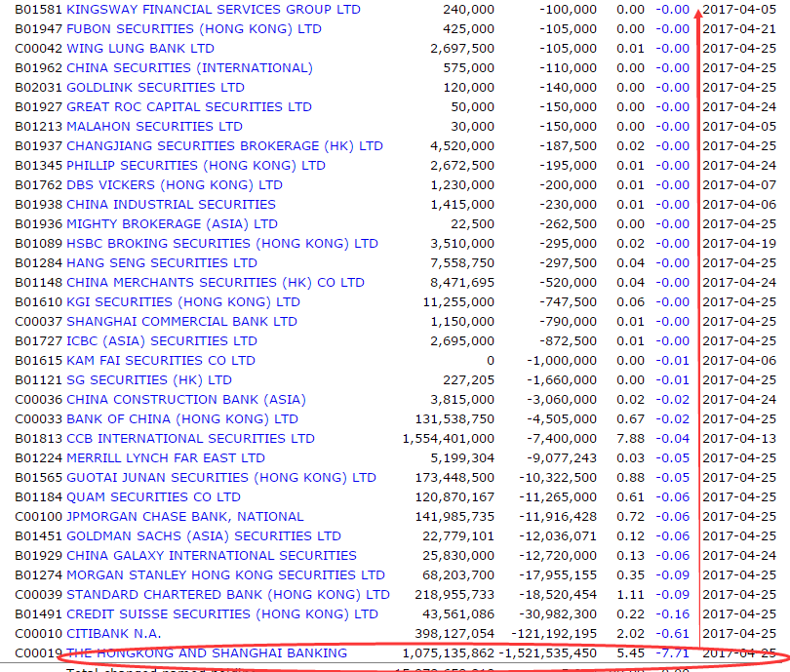Select participant ID B01762
This screenshot has height=672, width=790.
(x=39, y=185)
